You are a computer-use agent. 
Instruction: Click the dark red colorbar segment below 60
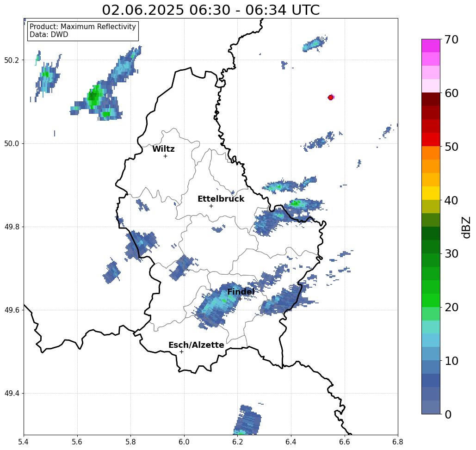(x=431, y=99)
